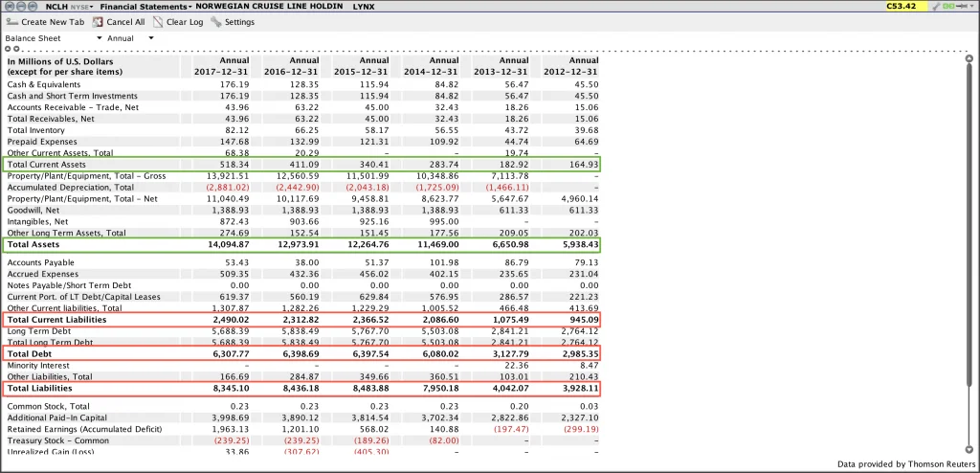Click the Accounts Receivable - Trade, Net row label
This screenshot has height=473, width=980.
[73, 107]
